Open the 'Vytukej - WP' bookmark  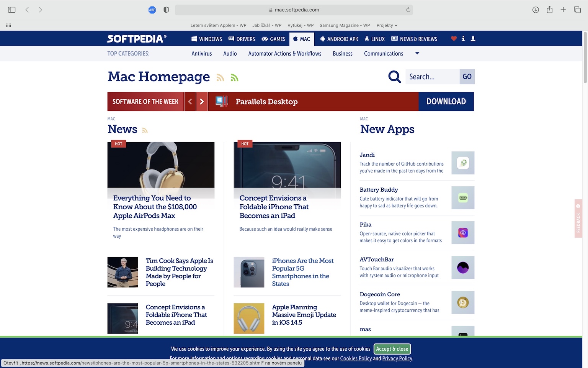point(301,25)
